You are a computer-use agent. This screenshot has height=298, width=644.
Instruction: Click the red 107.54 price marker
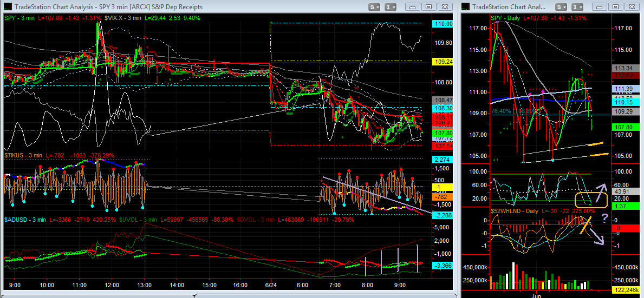443,145
